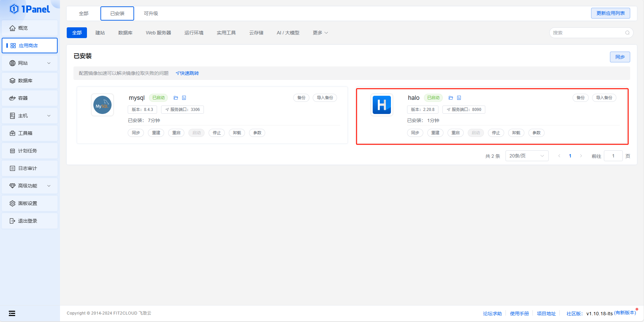Click 卸载 for halo

tap(516, 133)
